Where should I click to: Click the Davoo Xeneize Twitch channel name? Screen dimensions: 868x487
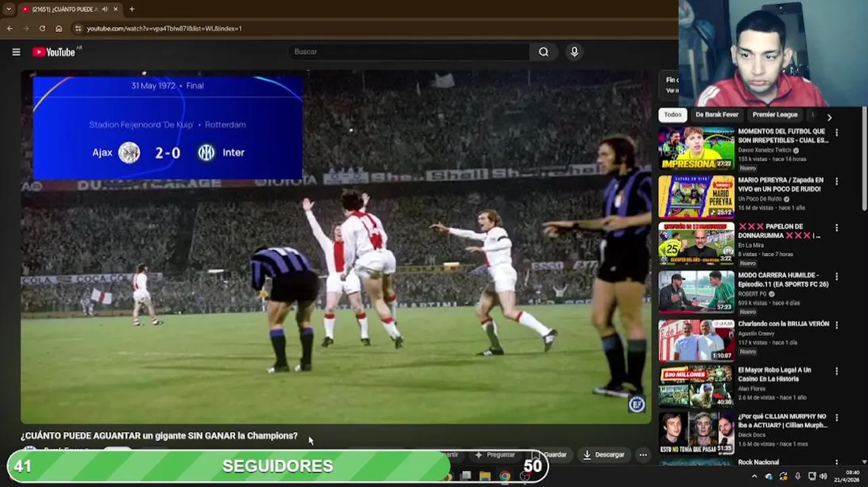[764, 150]
